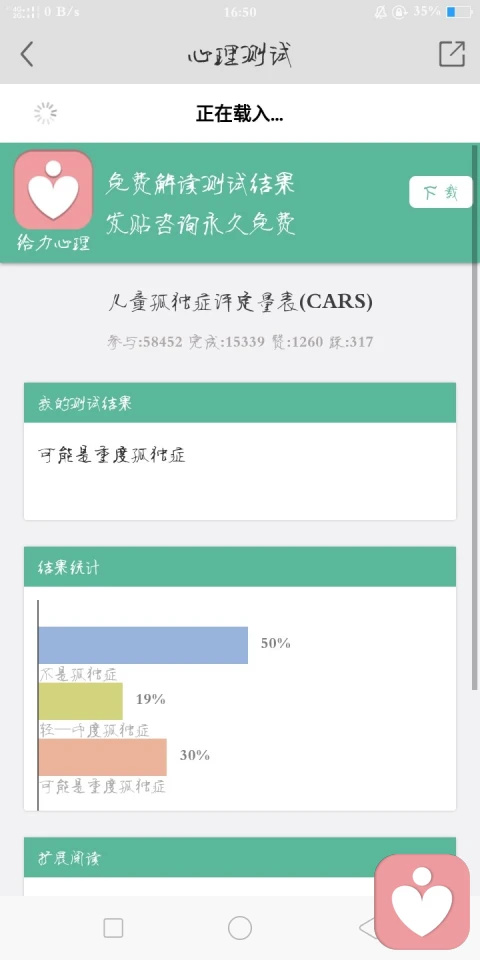The image size is (480, 960).
Task: Tap the back arrow in header
Action: click(26, 54)
